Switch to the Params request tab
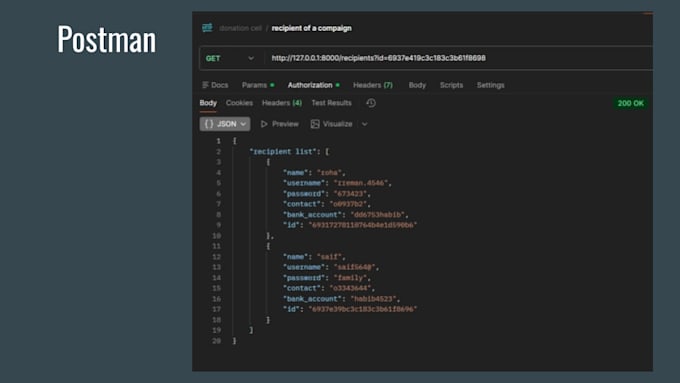This screenshot has height=383, width=680. click(258, 85)
